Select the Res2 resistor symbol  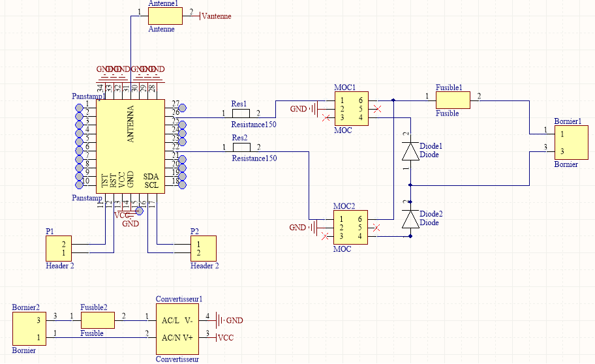pyautogui.click(x=240, y=147)
